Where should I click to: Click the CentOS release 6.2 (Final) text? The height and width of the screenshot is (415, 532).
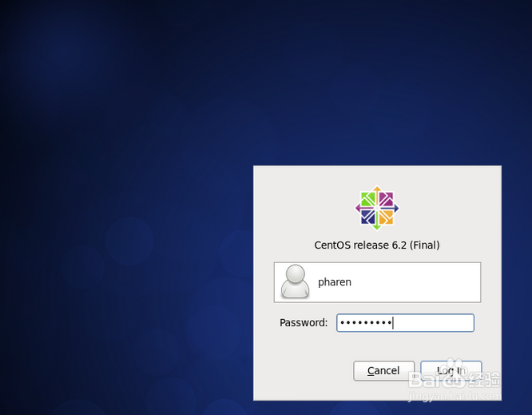pos(377,245)
